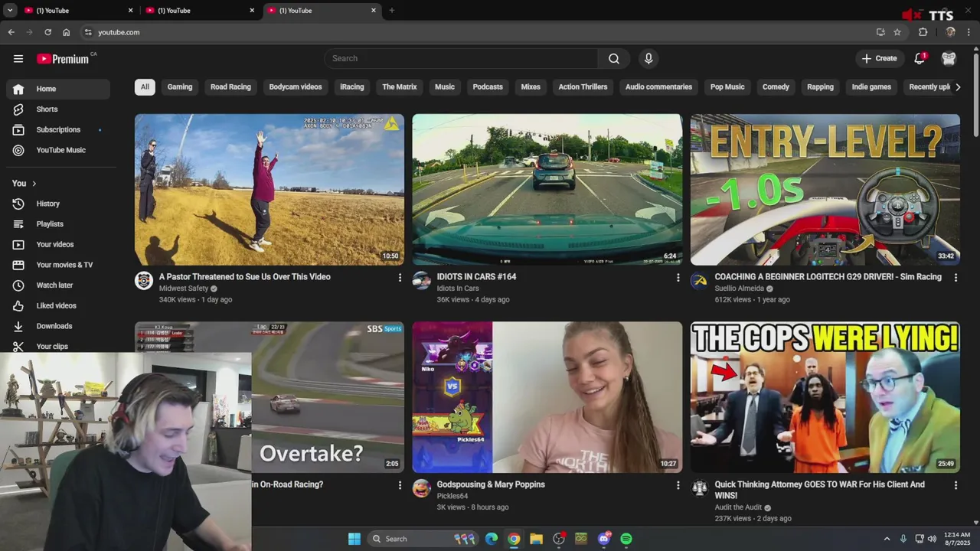Viewport: 980px width, 551px height.
Task: Open options for Pastor Threatened video
Action: click(400, 278)
